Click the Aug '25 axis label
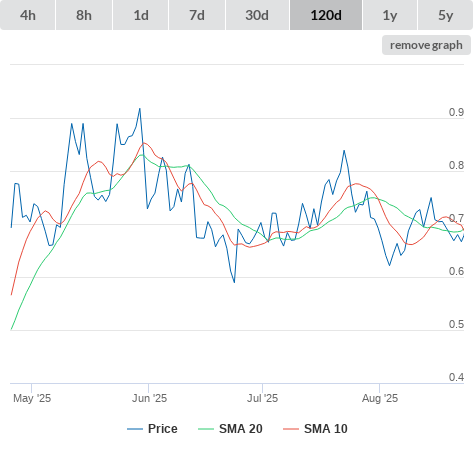Viewport: 474px width, 455px height. coord(380,398)
